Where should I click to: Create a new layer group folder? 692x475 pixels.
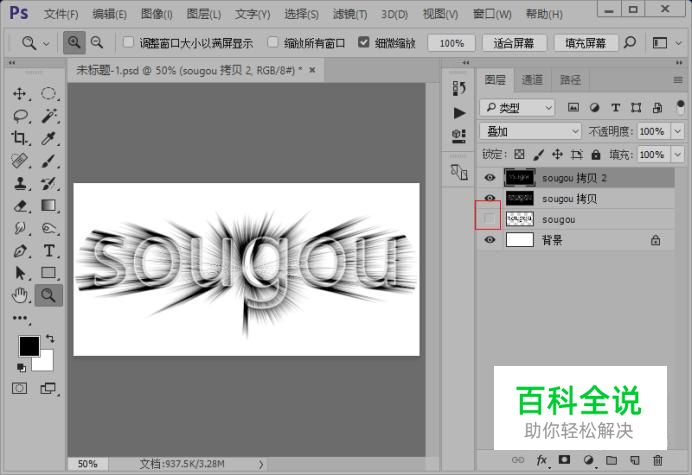click(611, 460)
